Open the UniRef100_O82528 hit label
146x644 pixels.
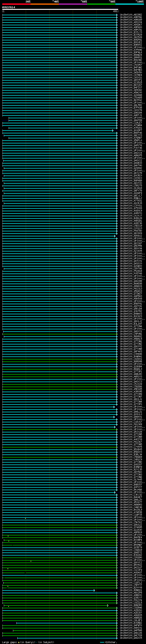pyautogui.click(x=131, y=37)
